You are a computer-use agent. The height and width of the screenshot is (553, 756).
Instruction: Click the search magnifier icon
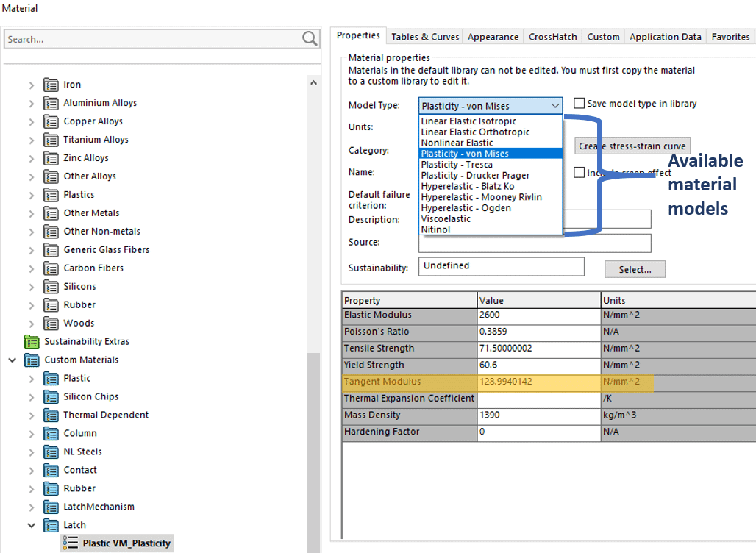click(x=310, y=39)
